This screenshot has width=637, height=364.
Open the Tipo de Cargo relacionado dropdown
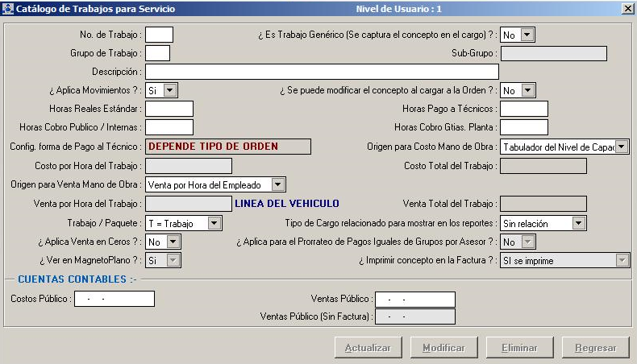578,223
